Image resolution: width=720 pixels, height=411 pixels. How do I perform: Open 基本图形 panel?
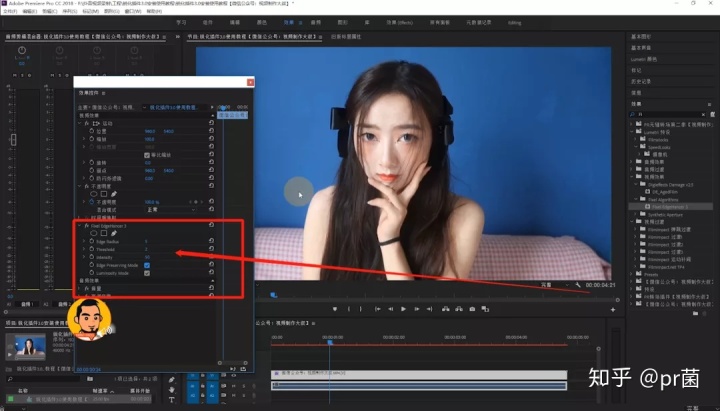click(641, 36)
